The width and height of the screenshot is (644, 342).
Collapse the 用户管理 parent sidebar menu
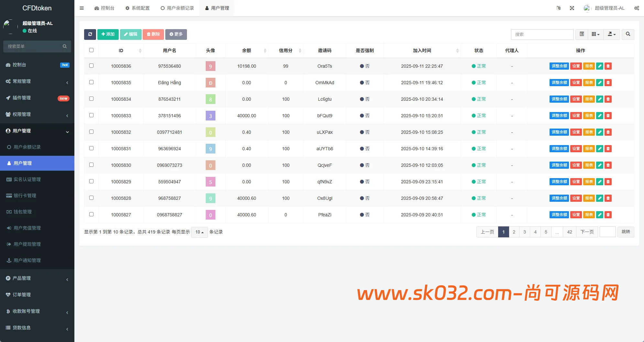pos(37,131)
